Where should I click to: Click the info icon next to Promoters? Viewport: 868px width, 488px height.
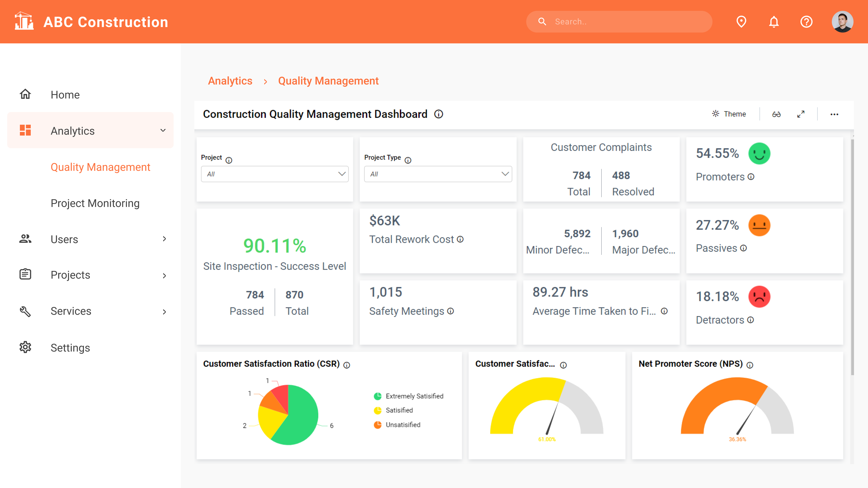coord(751,177)
